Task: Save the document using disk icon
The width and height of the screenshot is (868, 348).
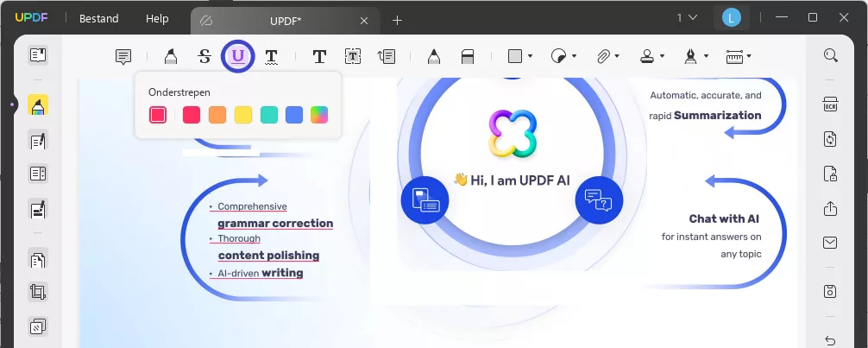Action: (830, 292)
